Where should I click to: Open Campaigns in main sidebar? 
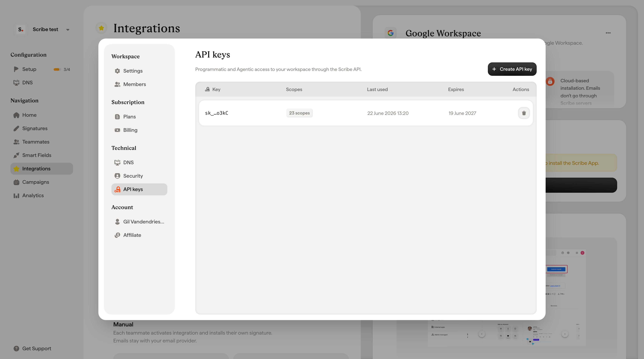42,182
